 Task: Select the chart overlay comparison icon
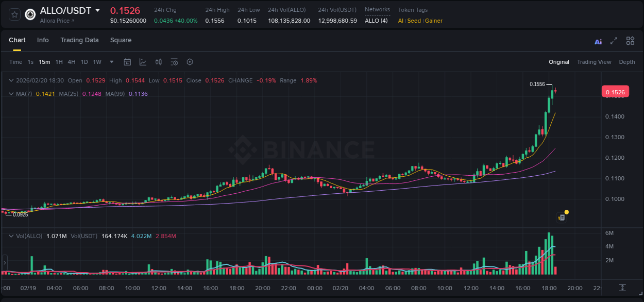click(x=143, y=62)
